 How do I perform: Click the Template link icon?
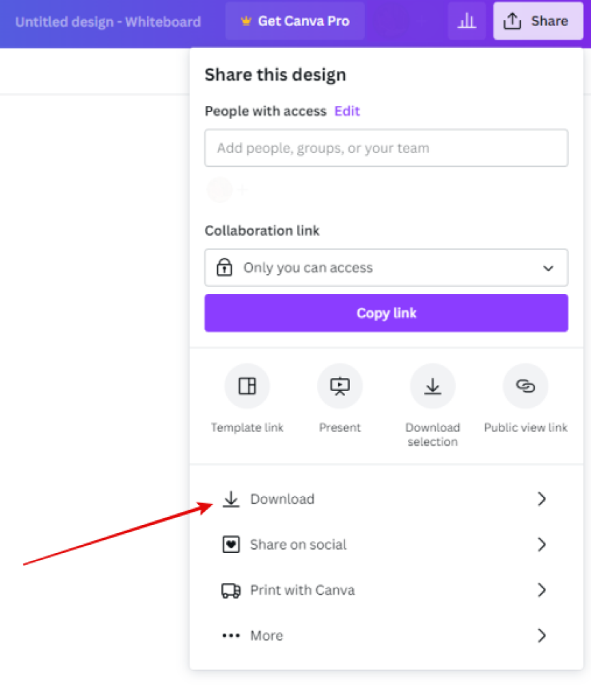(x=247, y=386)
